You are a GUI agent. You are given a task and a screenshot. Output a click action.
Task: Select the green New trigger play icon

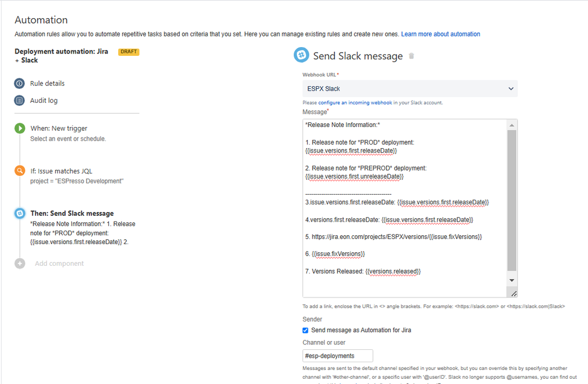(x=20, y=128)
